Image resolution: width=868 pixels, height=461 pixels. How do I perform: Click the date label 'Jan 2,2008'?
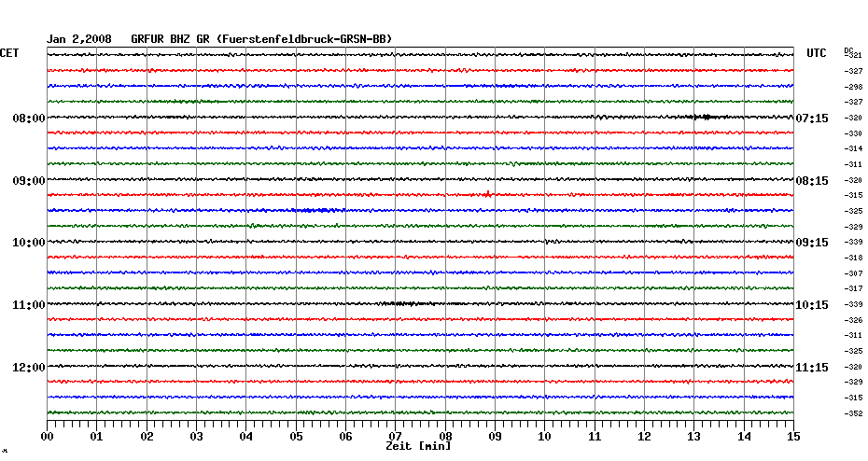coord(78,39)
